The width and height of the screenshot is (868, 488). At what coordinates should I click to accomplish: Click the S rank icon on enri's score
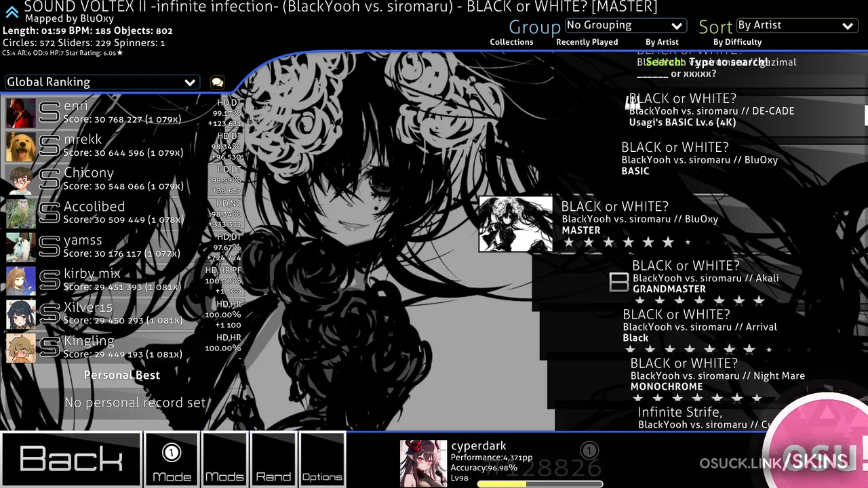tap(50, 113)
